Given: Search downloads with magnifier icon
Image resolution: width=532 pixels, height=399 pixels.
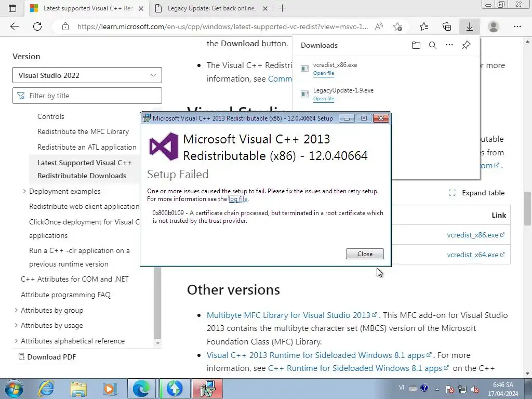Looking at the screenshot, I should pos(433,45).
